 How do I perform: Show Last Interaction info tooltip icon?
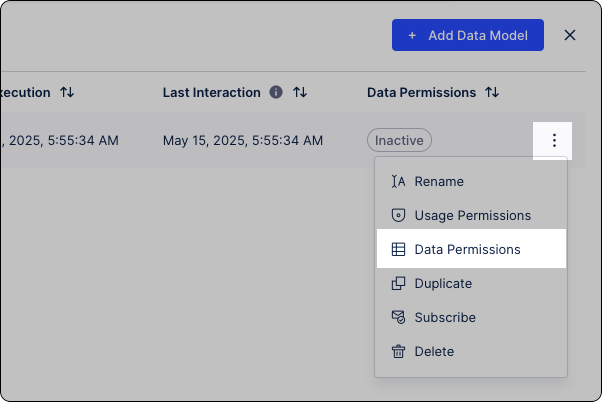(276, 92)
